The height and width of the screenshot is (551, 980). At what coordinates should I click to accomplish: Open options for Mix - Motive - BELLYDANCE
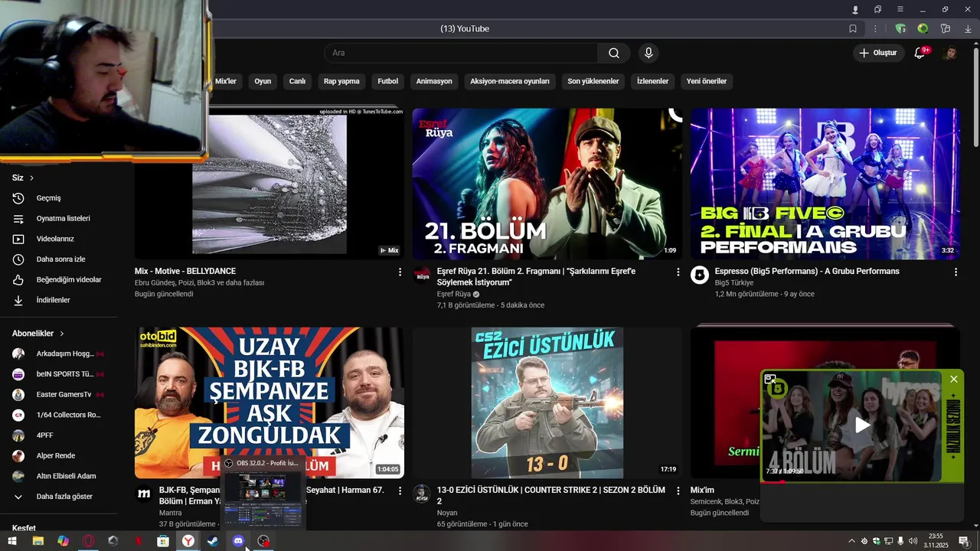click(400, 272)
